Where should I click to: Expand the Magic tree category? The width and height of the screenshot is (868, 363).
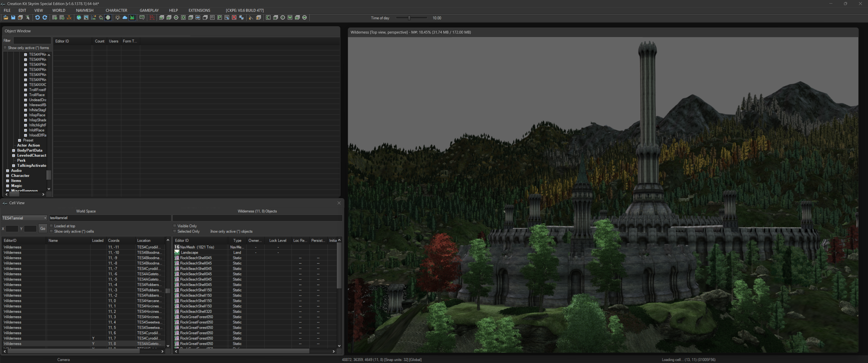click(x=8, y=186)
